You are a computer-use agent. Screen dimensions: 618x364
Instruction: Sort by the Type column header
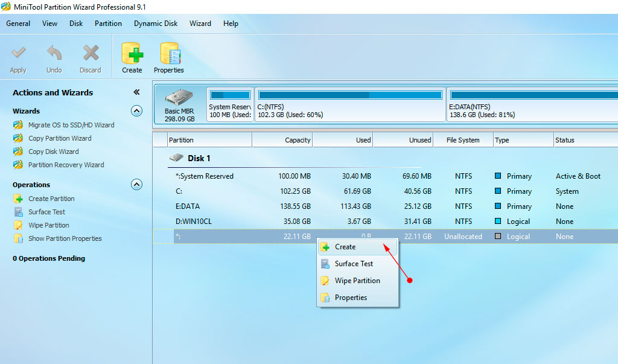[524, 140]
